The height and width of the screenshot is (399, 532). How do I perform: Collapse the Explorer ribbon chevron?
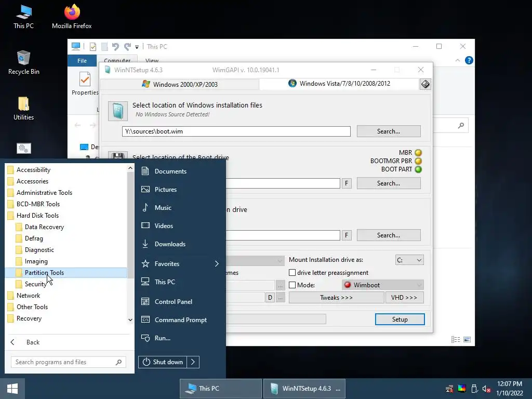point(457,60)
